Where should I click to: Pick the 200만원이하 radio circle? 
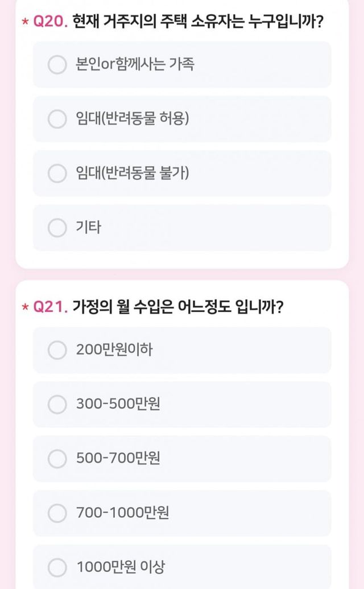tap(57, 350)
